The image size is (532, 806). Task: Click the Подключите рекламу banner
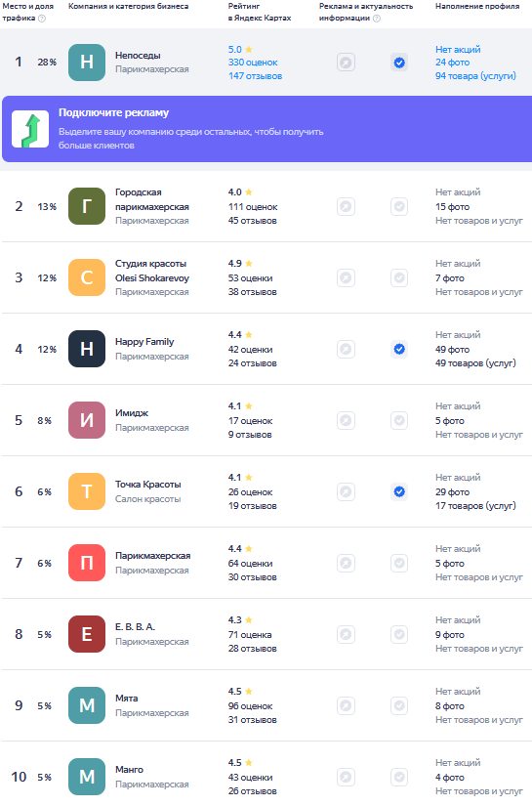click(267, 129)
